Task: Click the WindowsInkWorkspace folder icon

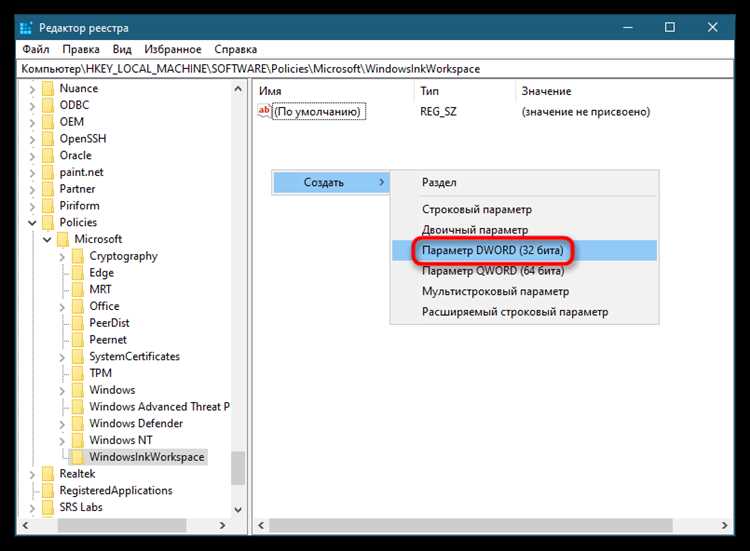Action: pyautogui.click(x=77, y=457)
